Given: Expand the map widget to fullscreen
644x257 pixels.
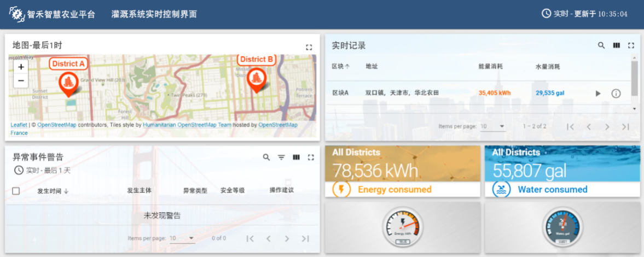Looking at the screenshot, I should pos(309,48).
